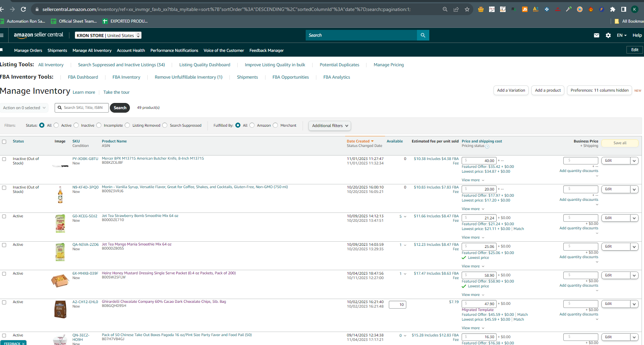The image size is (644, 345).
Task: Choose the Inactive status filter radio
Action: point(76,125)
